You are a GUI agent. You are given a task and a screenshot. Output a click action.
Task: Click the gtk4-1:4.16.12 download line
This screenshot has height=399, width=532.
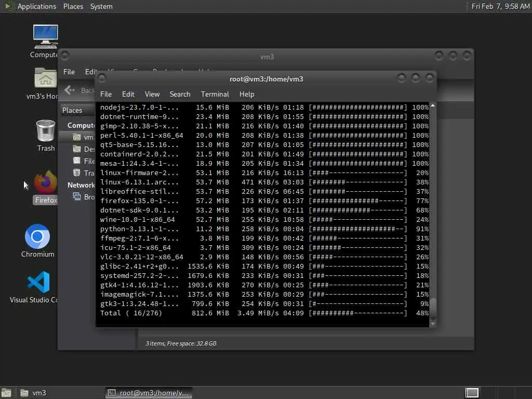tap(264, 285)
